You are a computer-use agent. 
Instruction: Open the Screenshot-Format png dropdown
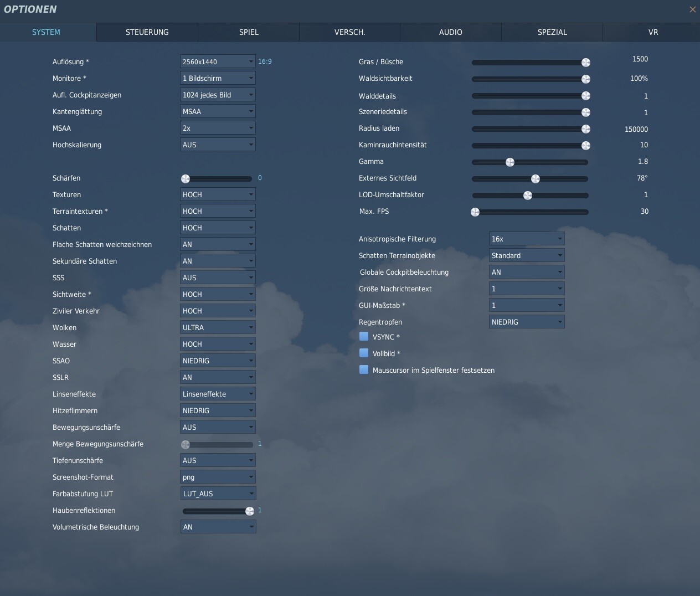tap(218, 477)
